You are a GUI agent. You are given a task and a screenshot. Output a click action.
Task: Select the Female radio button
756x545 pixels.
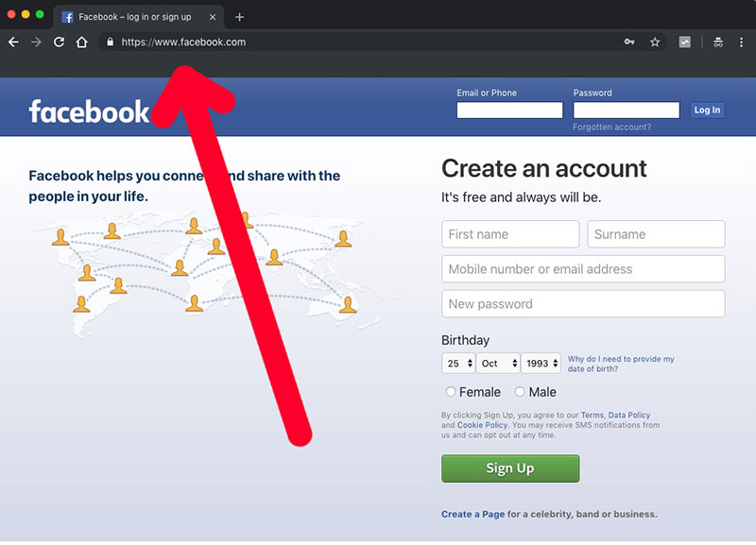(451, 392)
